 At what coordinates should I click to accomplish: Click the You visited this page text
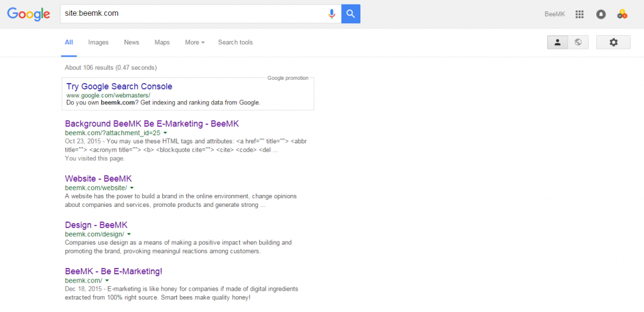(94, 158)
